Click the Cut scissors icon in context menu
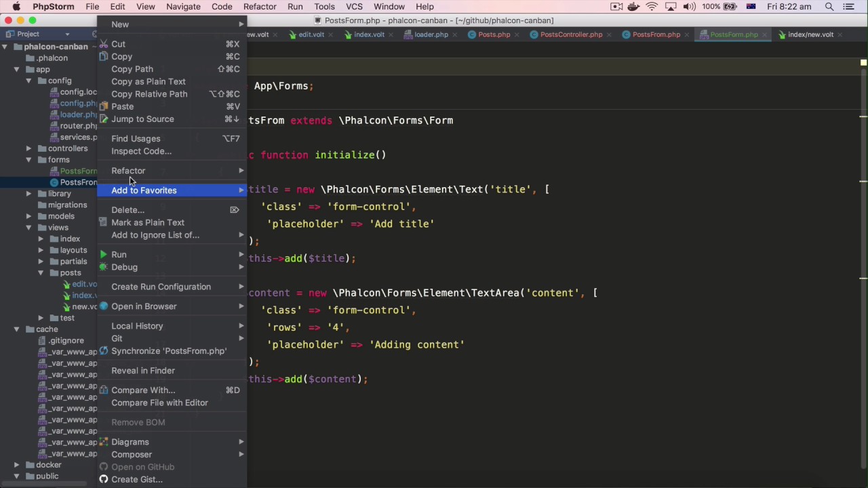Viewport: 868px width, 488px height. point(104,44)
